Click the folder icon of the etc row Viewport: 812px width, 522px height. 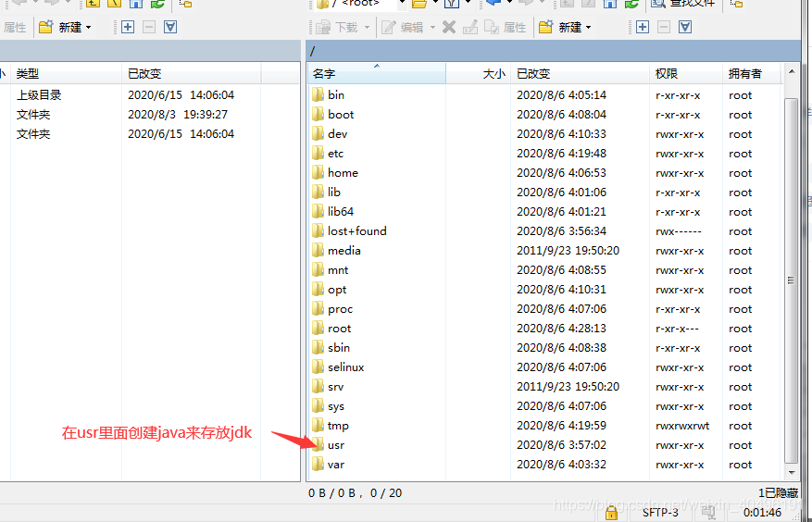click(318, 154)
